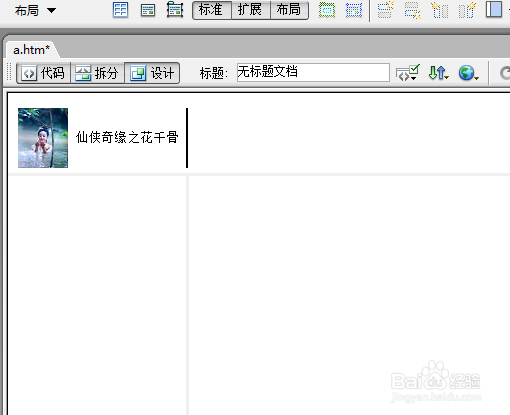Click the Frames layout icon
Image resolution: width=510 pixels, height=415 pixels.
pyautogui.click(x=494, y=10)
